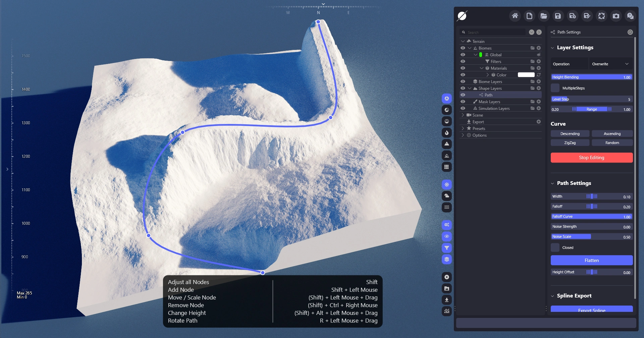Click the refresh arrows icon in toolbar
The height and width of the screenshot is (338, 644).
(x=601, y=16)
